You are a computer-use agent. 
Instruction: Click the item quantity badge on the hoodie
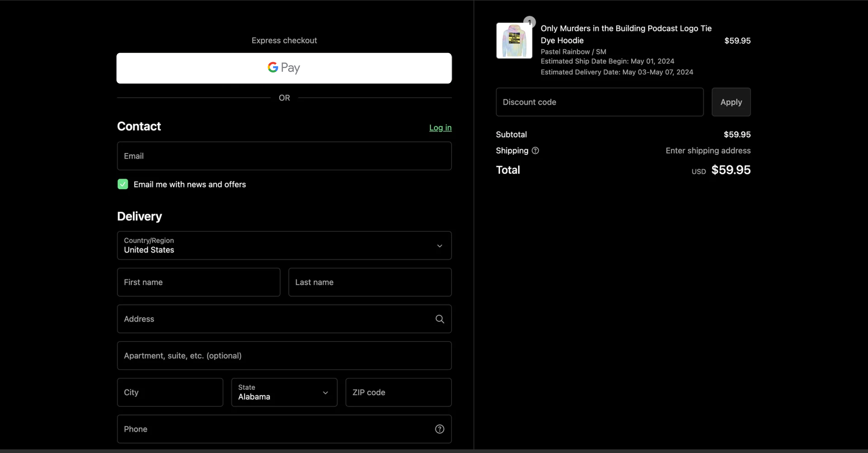(529, 22)
